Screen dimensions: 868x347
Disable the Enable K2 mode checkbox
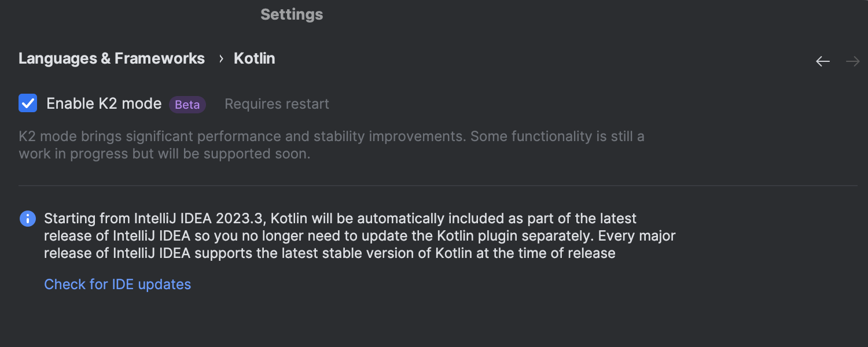click(x=28, y=104)
